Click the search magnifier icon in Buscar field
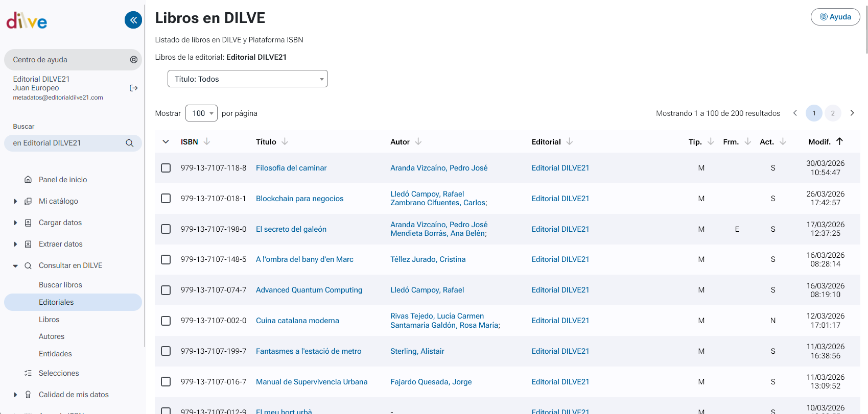 point(130,143)
